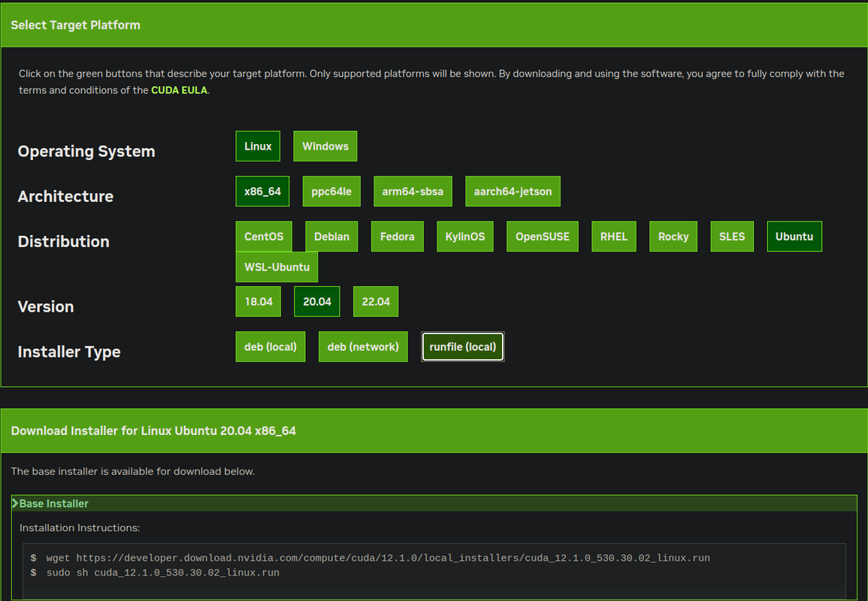Choose the WSL-Ubuntu distribution
The height and width of the screenshot is (601, 868).
tap(277, 267)
